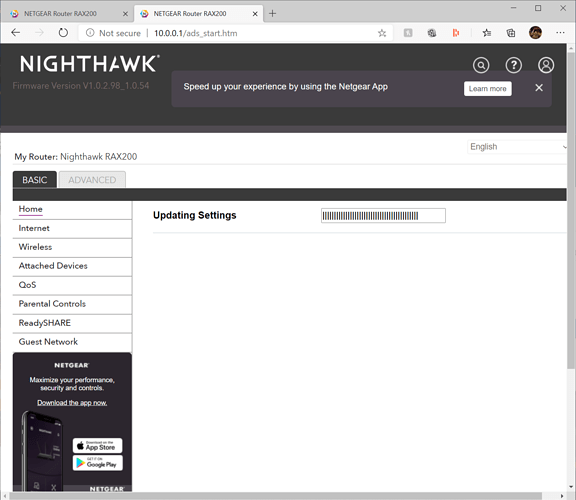Open browser settings and more menu
The height and width of the screenshot is (500, 576).
[560, 33]
